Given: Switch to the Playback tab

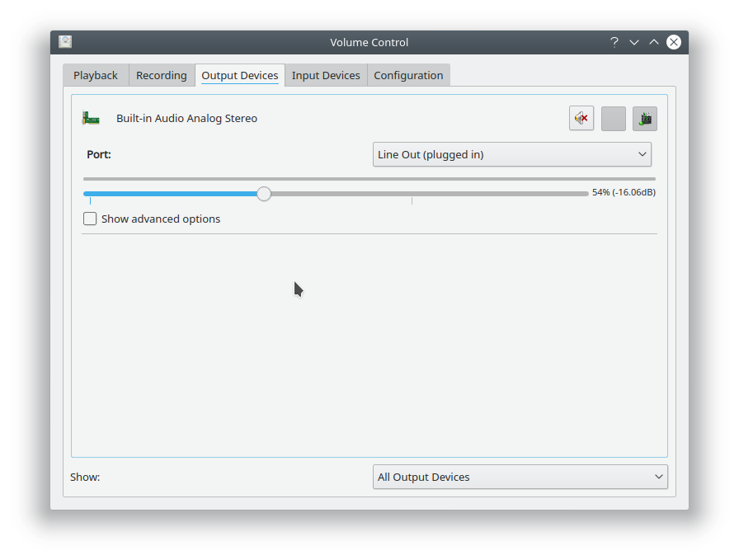Looking at the screenshot, I should point(96,75).
